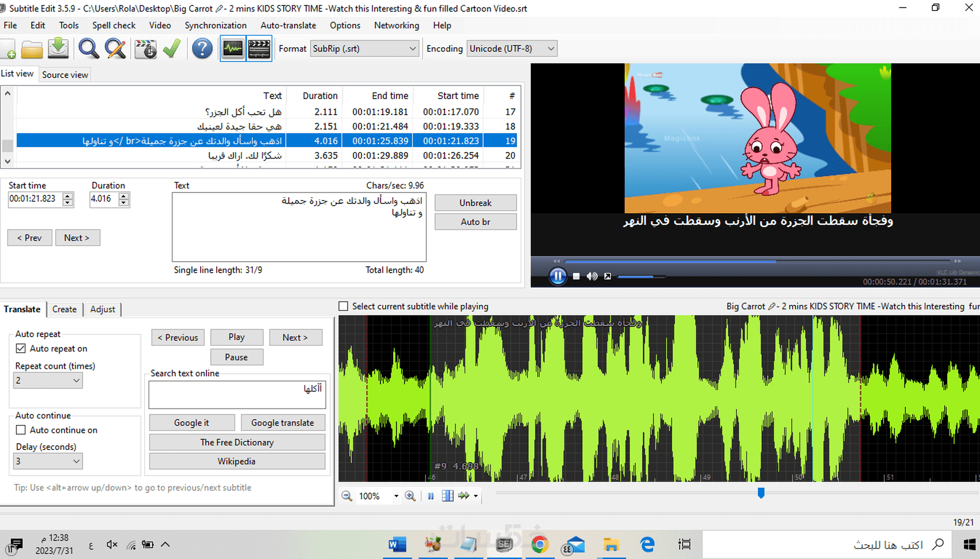The height and width of the screenshot is (559, 980).
Task: Open Google Chrome from the taskbar
Action: tap(540, 545)
